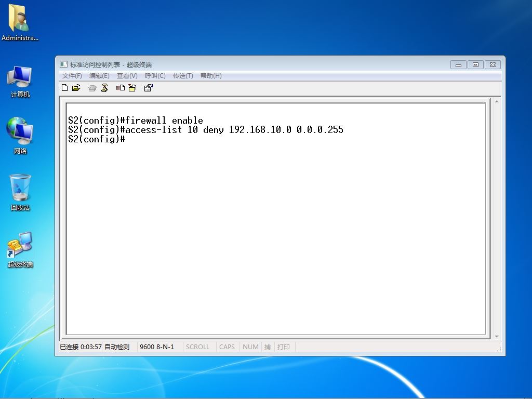Click the New connection toolbar icon

(x=65, y=88)
